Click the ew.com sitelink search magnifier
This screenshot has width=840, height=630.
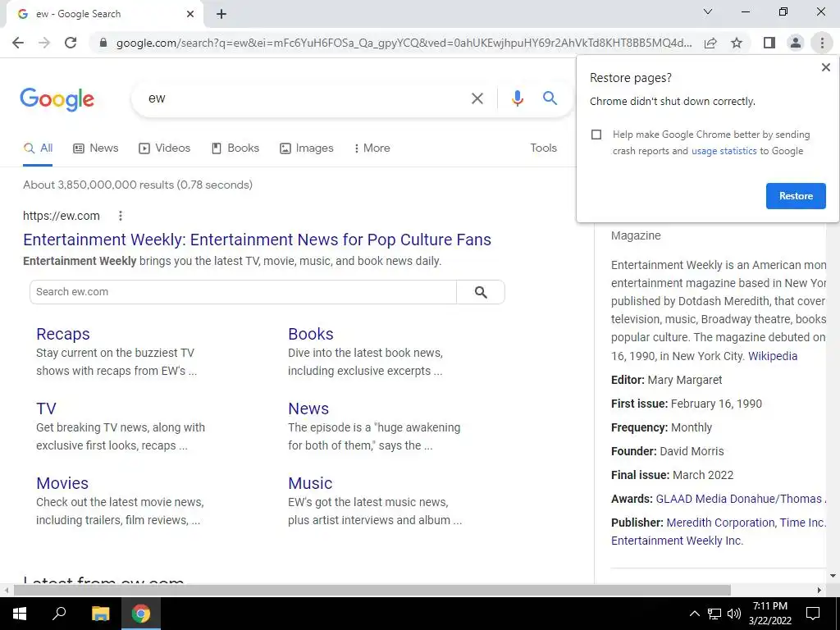coord(481,292)
